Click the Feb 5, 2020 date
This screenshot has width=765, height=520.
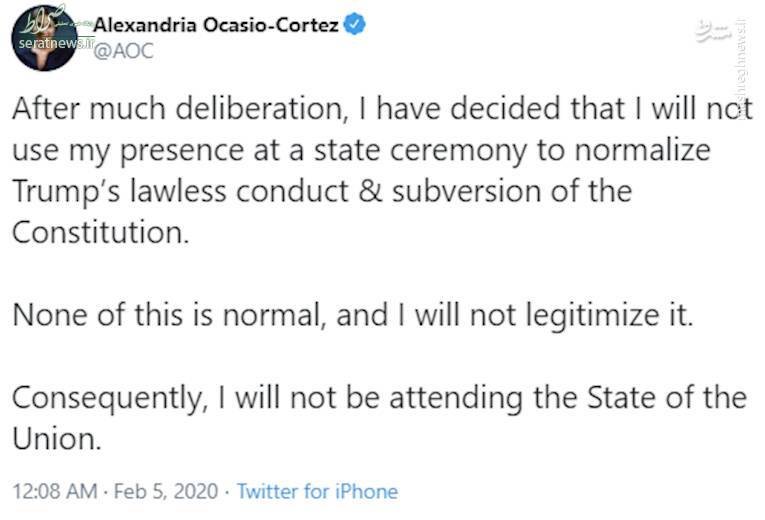click(x=166, y=491)
